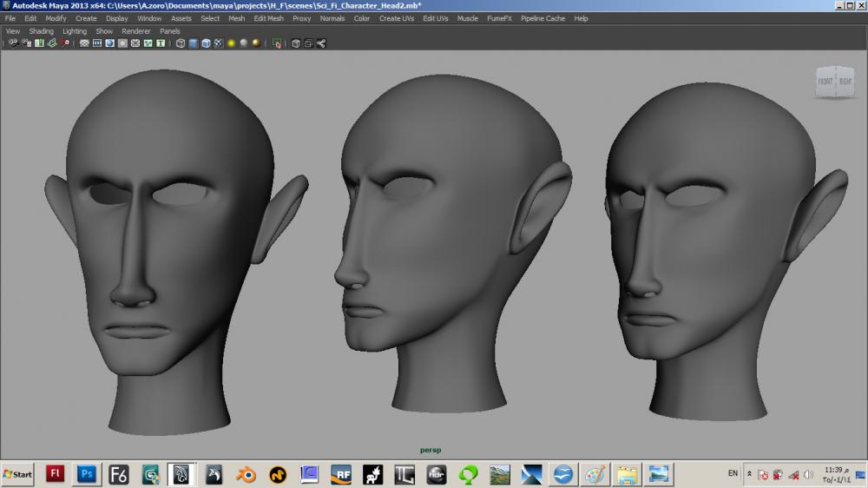The height and width of the screenshot is (488, 868).
Task: Expand the Lighting panel menu
Action: coord(75,31)
